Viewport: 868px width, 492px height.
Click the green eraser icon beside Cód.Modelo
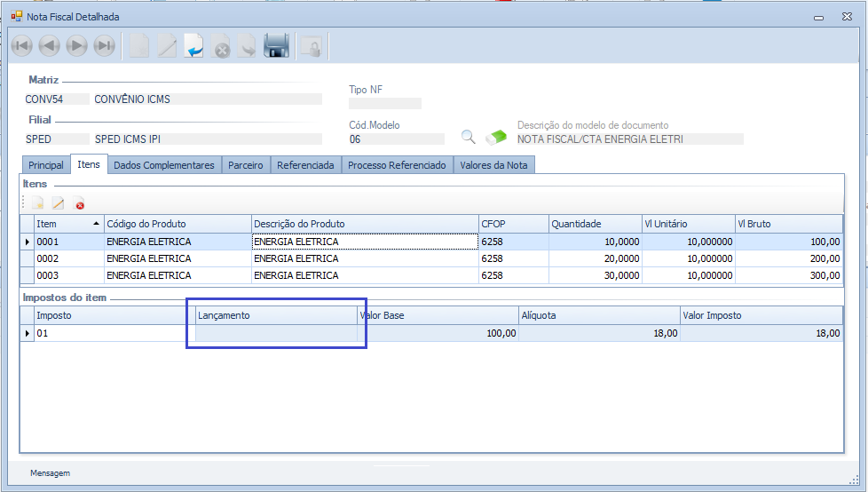pos(496,138)
